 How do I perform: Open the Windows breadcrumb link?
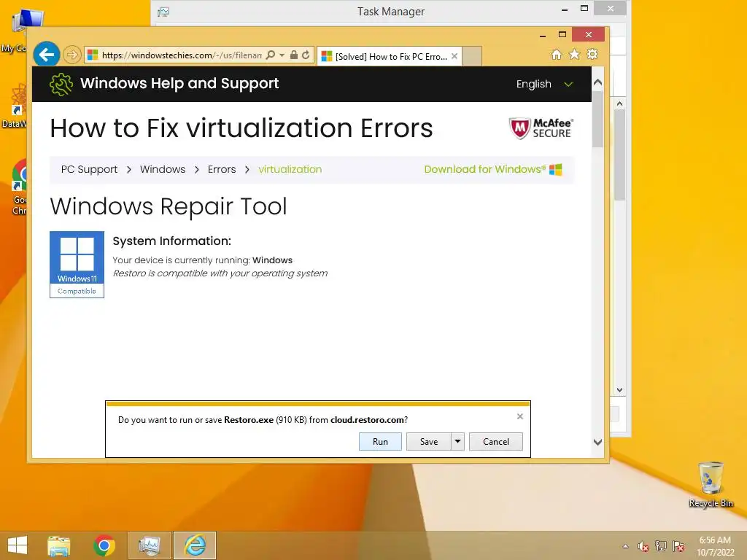163,169
